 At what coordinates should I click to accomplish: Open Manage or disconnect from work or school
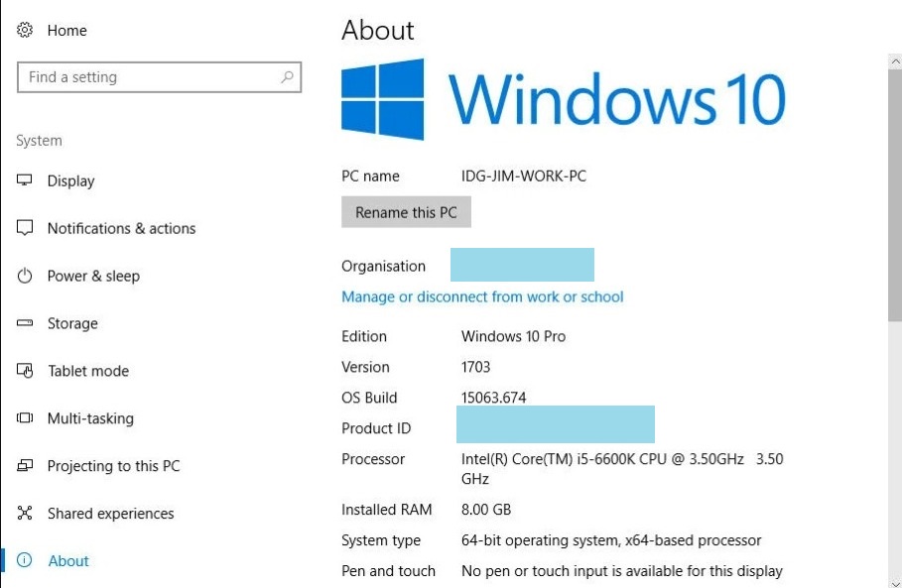point(482,296)
